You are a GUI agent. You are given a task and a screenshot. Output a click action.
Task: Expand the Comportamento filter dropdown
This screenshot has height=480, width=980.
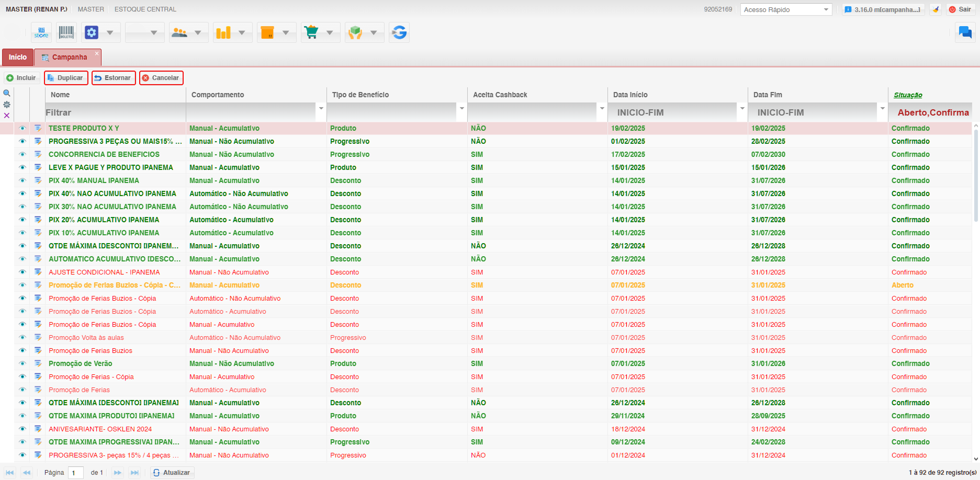pos(321,109)
